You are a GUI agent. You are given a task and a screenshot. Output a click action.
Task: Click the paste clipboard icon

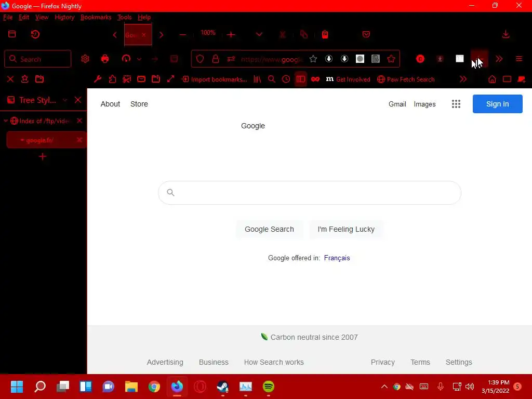[x=325, y=34]
